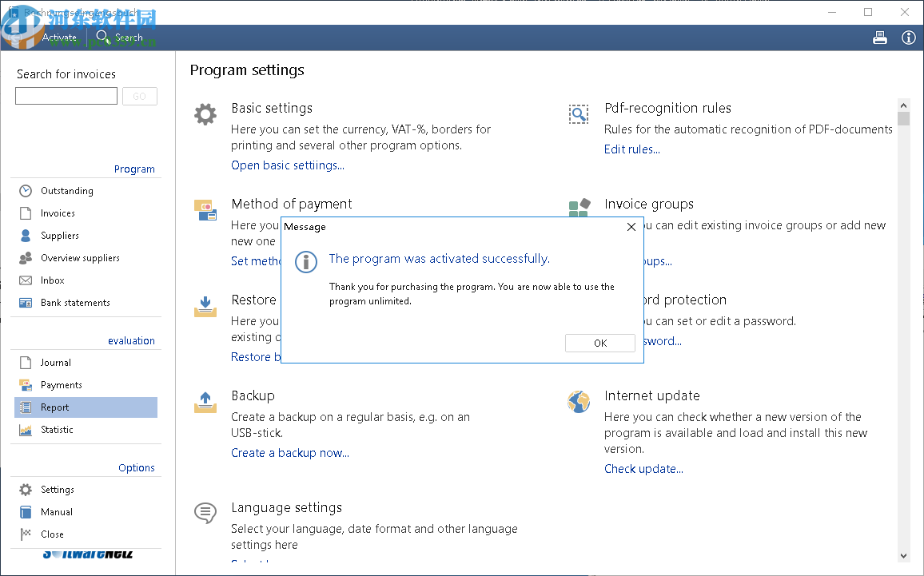Click the Invoice groups icon

(x=579, y=209)
